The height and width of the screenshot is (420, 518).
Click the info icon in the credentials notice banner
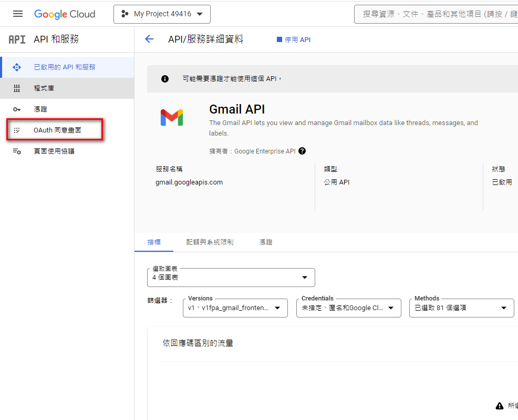[164, 78]
